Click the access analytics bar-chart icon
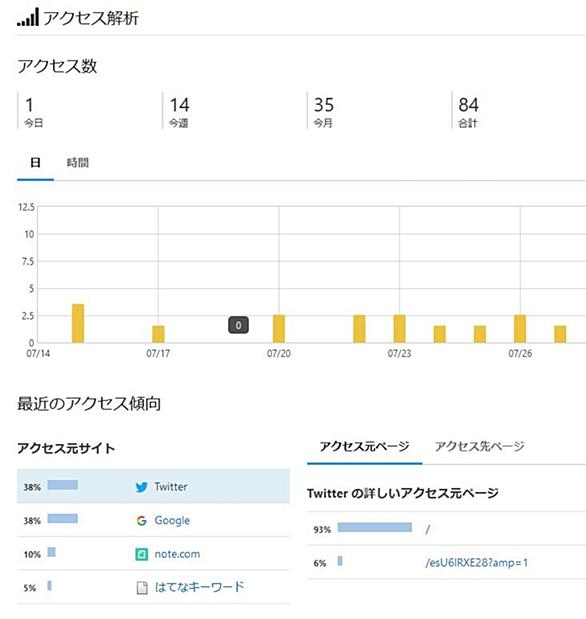 pos(28,17)
